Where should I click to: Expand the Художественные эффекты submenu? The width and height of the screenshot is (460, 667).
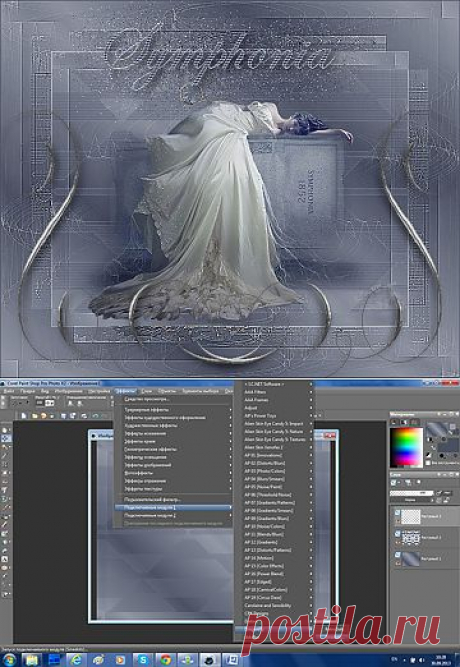pyautogui.click(x=174, y=425)
